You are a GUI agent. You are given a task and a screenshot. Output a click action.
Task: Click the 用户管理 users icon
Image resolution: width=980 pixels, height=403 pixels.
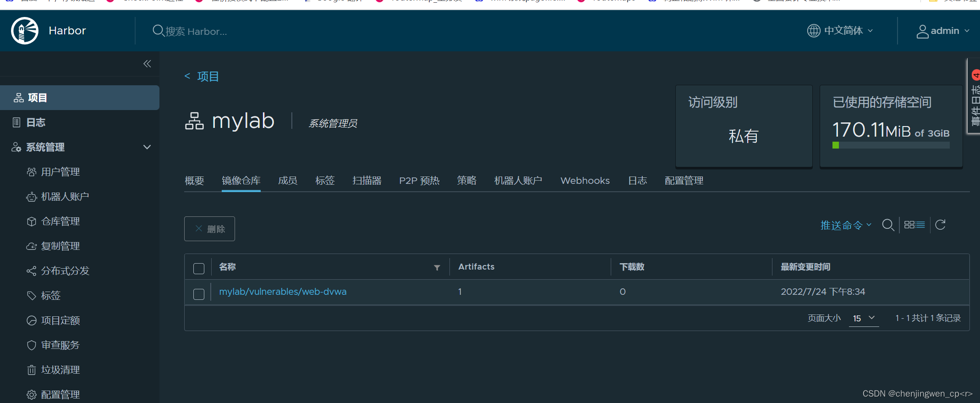coord(31,172)
